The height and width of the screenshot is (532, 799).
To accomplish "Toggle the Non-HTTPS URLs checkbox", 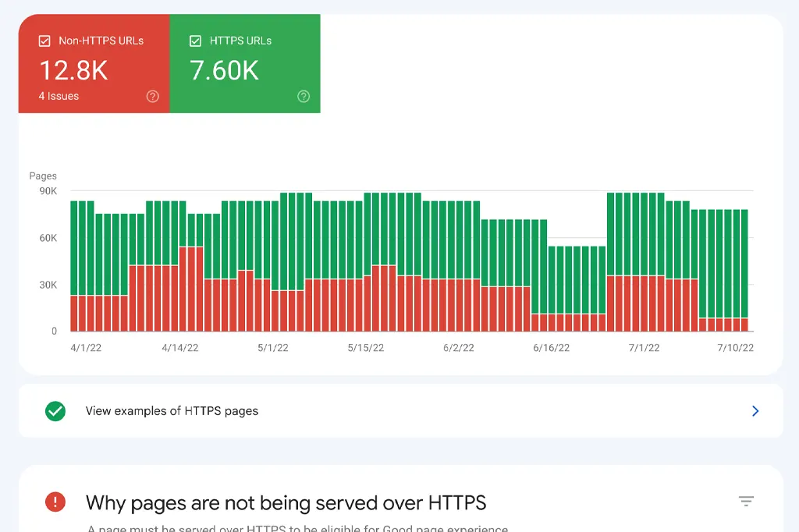I will [44, 41].
